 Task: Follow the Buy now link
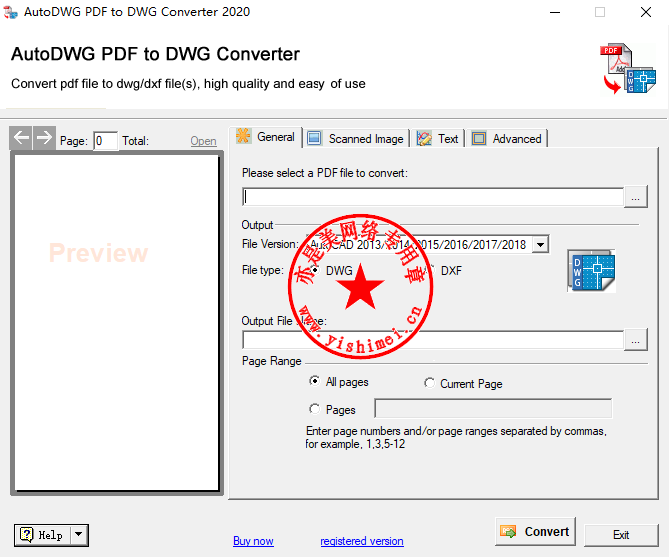[x=253, y=541]
